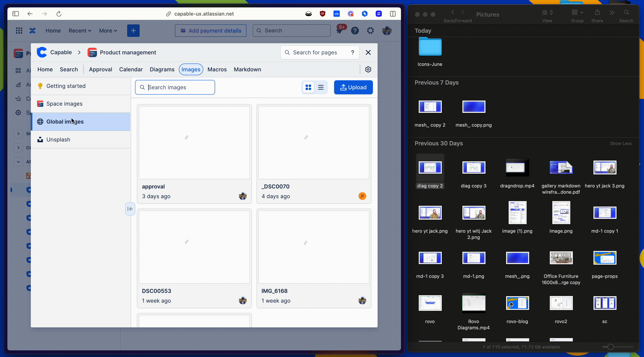The height and width of the screenshot is (357, 644).
Task: Click the Images tab in navigation
Action: pos(191,69)
